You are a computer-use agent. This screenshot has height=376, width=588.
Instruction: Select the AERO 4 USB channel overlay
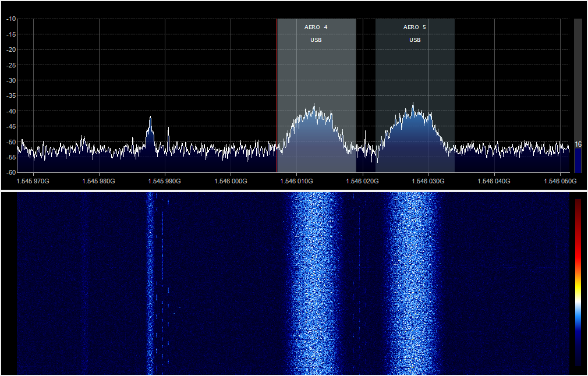[317, 95]
